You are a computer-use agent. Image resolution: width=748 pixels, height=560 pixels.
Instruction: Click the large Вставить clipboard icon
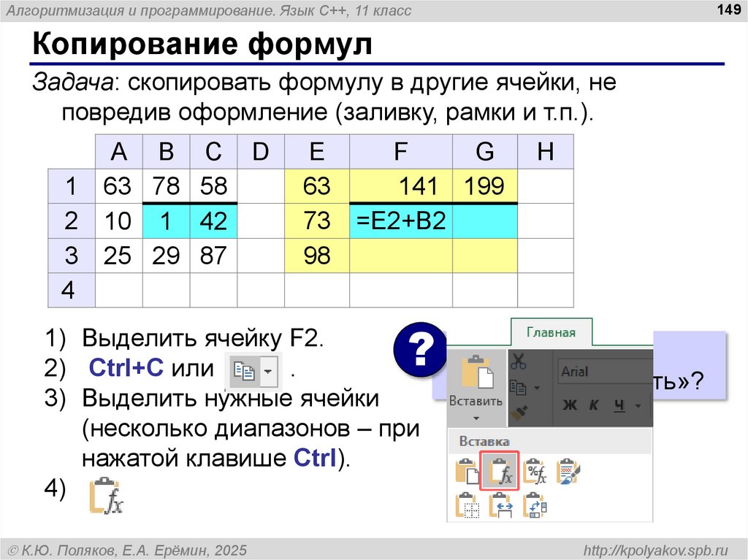tap(477, 372)
